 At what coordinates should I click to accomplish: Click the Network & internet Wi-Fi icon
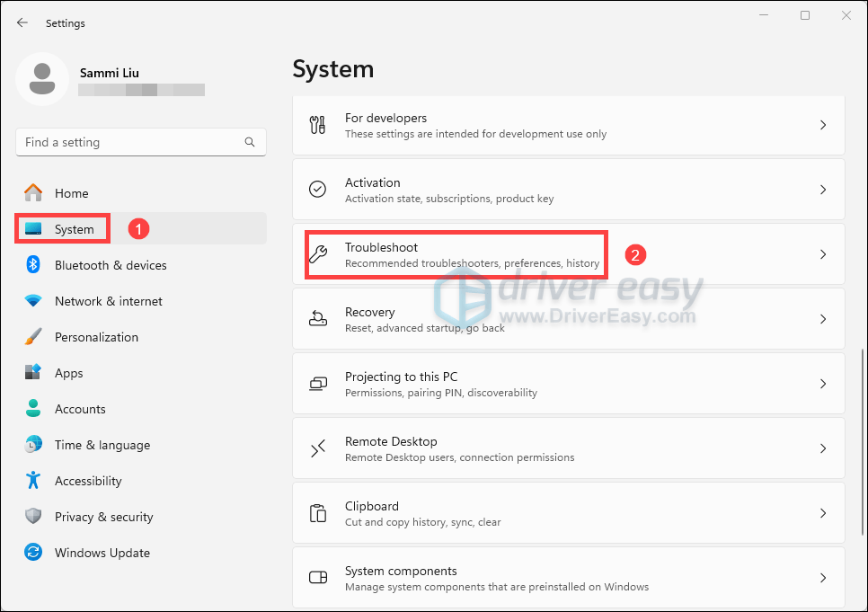[33, 301]
